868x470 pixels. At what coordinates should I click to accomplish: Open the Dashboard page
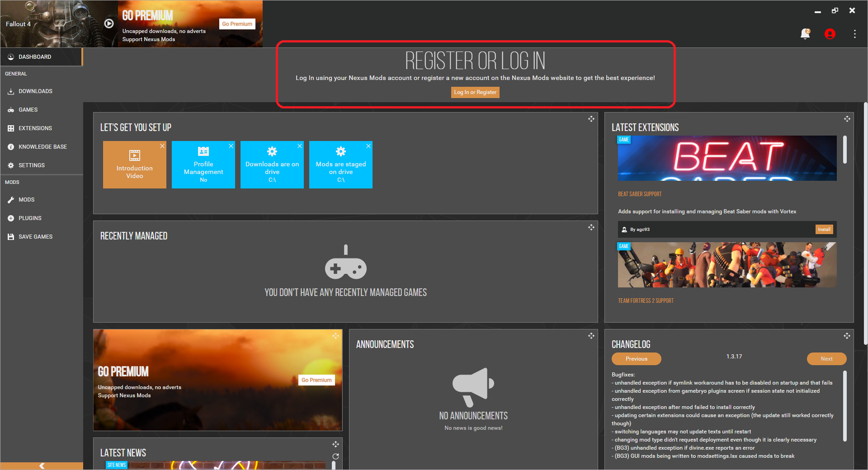pyautogui.click(x=41, y=57)
